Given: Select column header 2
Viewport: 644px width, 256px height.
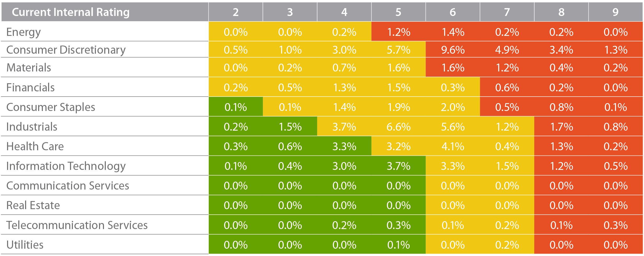Looking at the screenshot, I should pyautogui.click(x=236, y=12).
